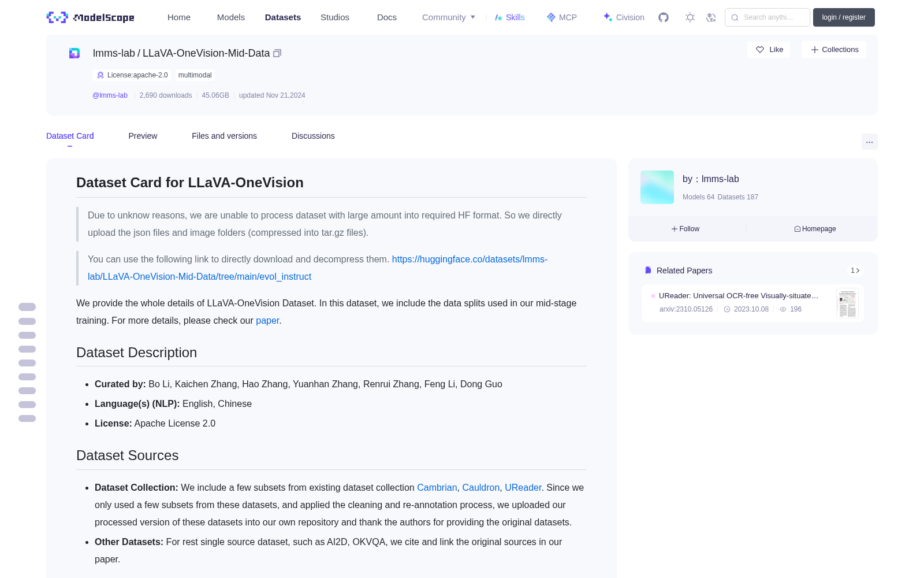Click the plus icon in Collections

815,50
